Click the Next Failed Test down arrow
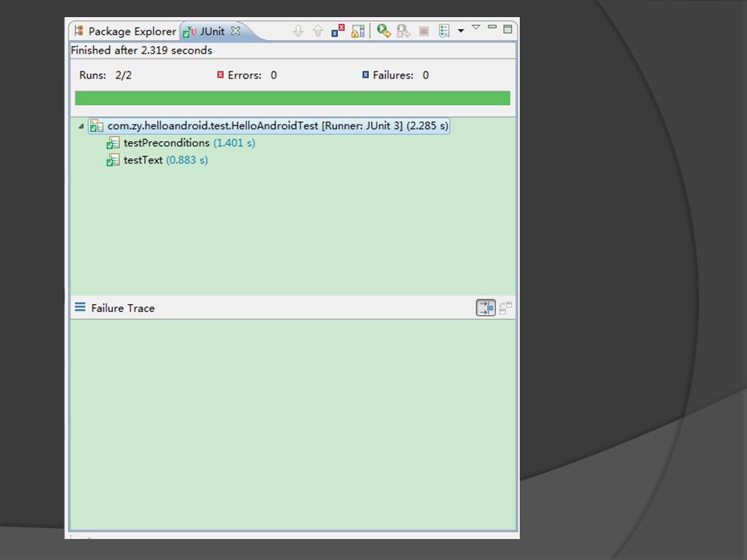The image size is (747, 560). (298, 31)
